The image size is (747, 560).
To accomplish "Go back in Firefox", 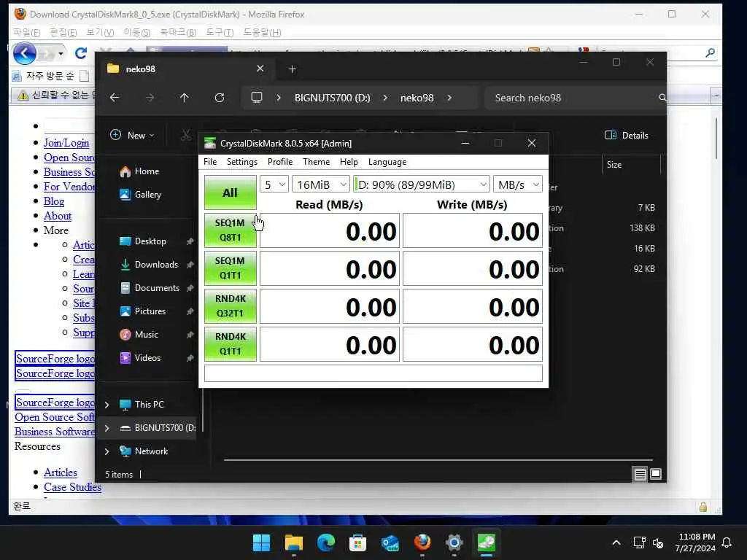I will point(24,52).
